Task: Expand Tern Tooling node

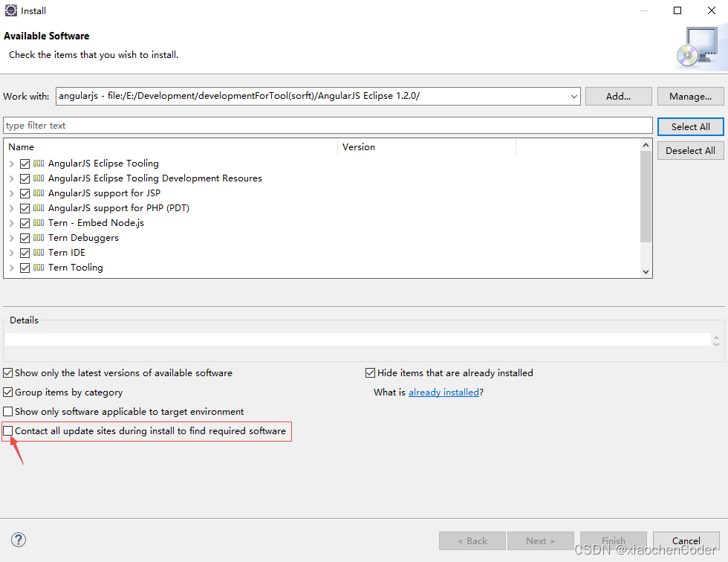Action: (x=12, y=268)
